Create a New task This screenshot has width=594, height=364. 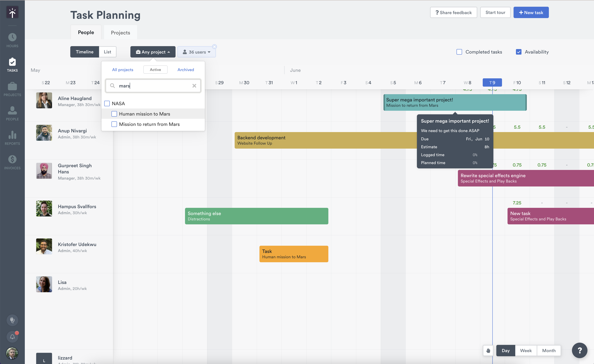pyautogui.click(x=531, y=12)
